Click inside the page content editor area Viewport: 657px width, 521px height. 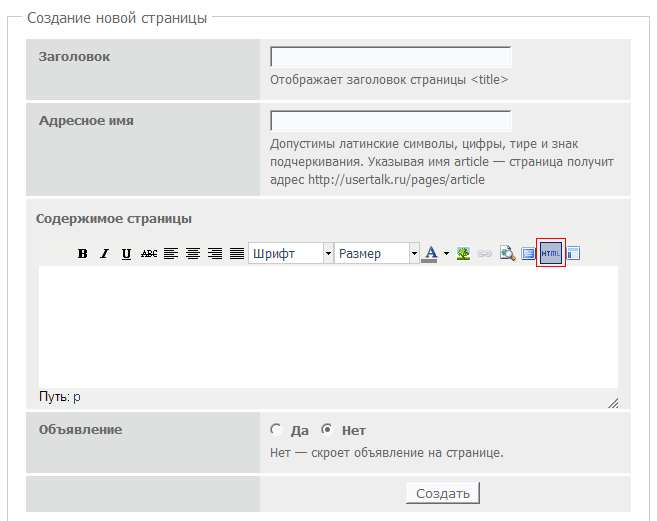(328, 327)
